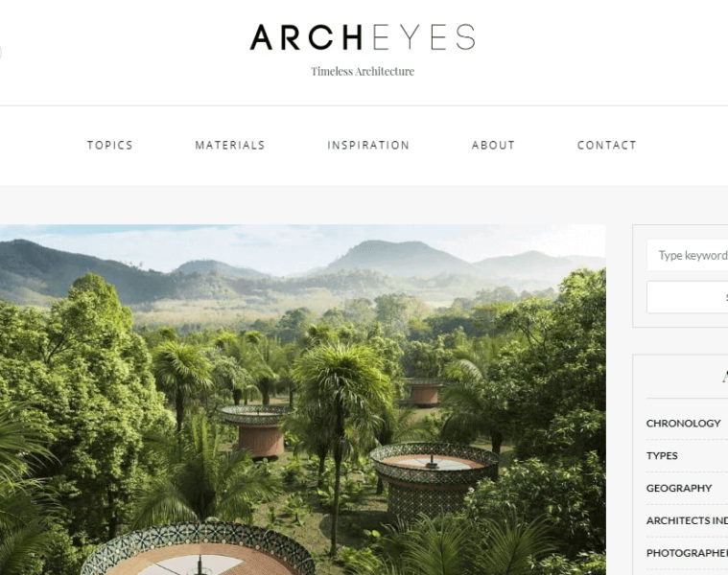Click the tall central palm tree in photo

(341, 417)
